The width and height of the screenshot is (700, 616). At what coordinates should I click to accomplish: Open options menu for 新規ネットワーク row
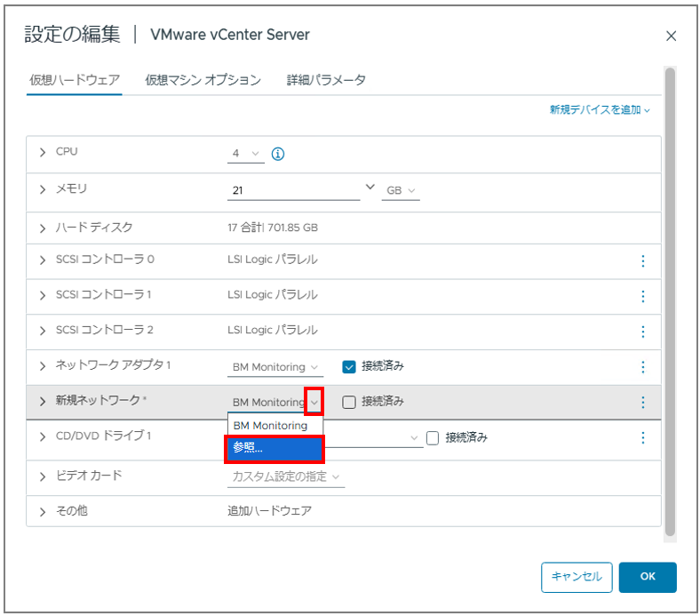643,403
